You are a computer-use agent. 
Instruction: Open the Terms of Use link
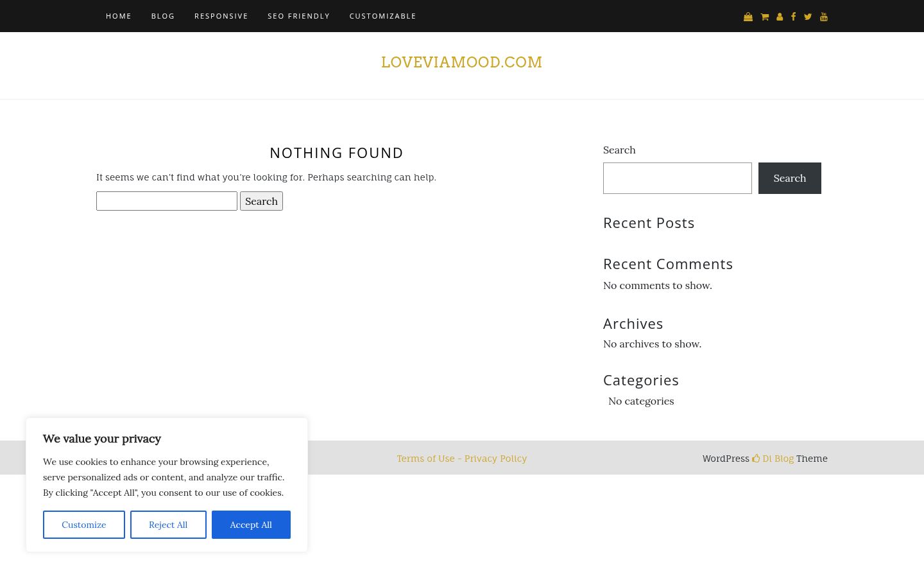point(425,459)
